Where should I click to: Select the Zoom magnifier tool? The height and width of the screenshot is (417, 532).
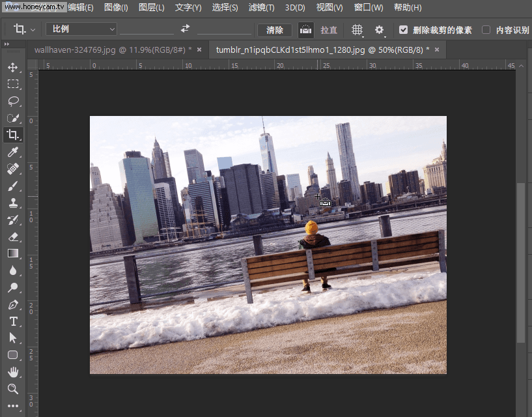click(x=12, y=389)
